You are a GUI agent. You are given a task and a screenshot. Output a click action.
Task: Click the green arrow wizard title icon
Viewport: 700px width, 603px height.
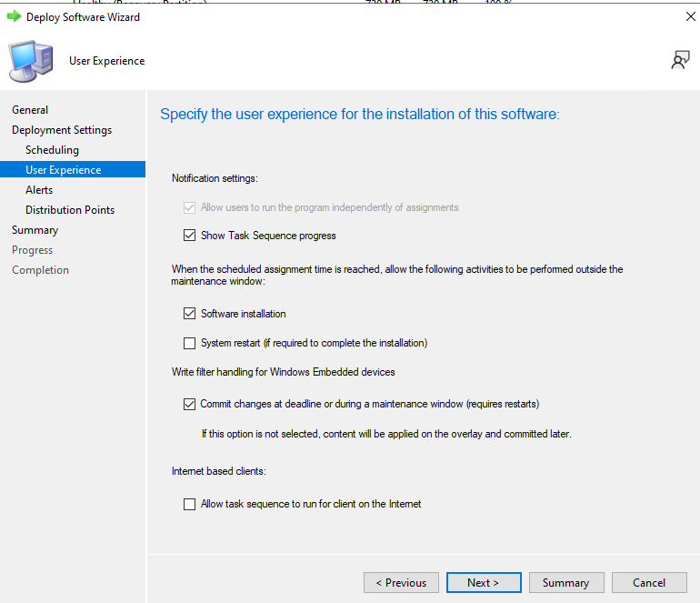14,16
